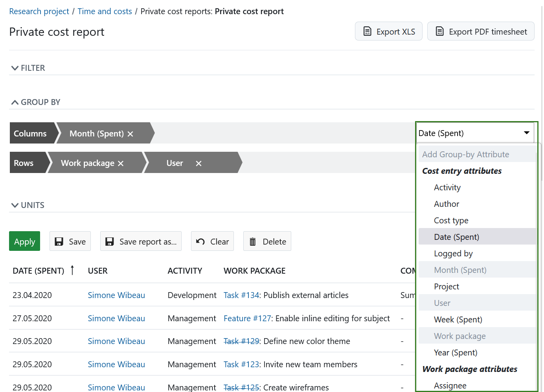Click the Delete button
The height and width of the screenshot is (392, 544).
(x=267, y=241)
